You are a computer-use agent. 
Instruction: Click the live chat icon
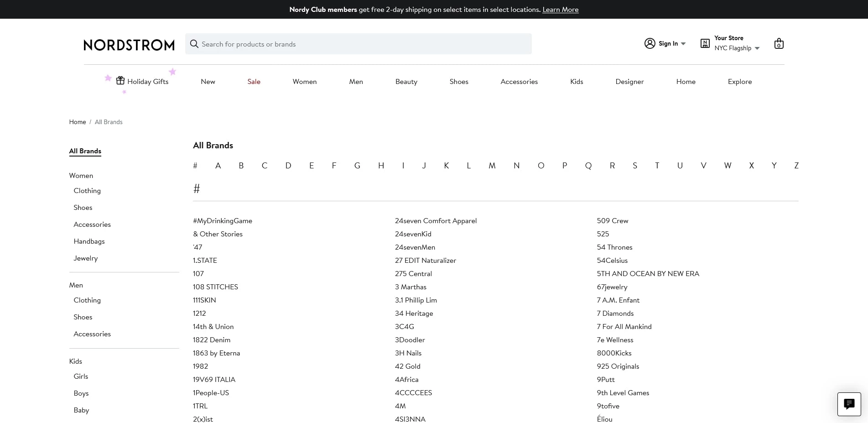[x=849, y=404]
